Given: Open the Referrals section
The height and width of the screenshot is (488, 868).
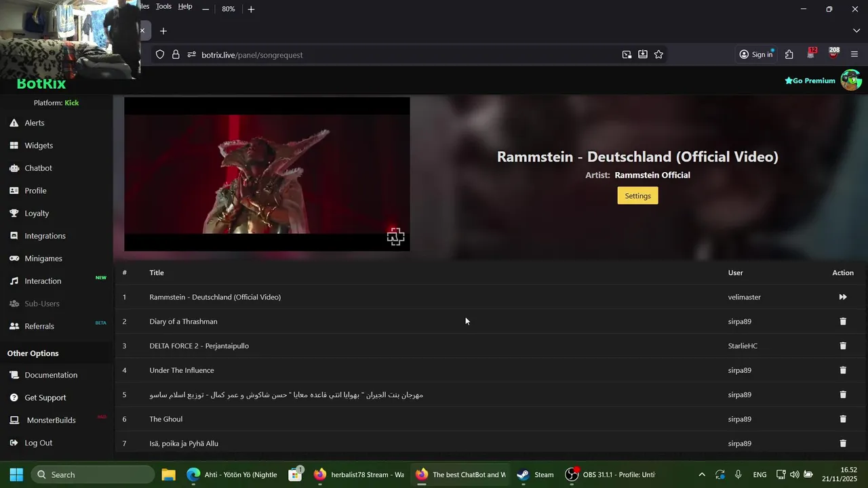Looking at the screenshot, I should (39, 326).
